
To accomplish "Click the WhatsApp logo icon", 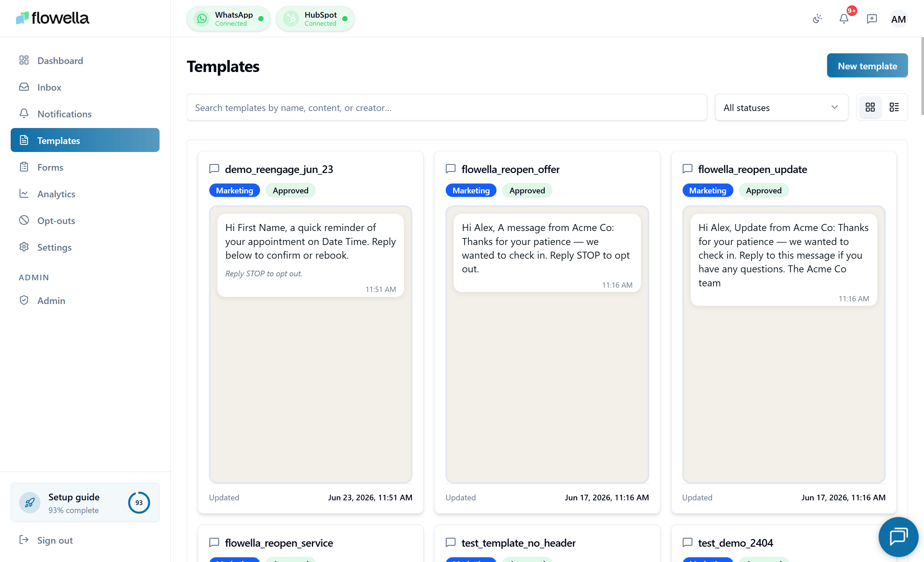I will click(202, 18).
